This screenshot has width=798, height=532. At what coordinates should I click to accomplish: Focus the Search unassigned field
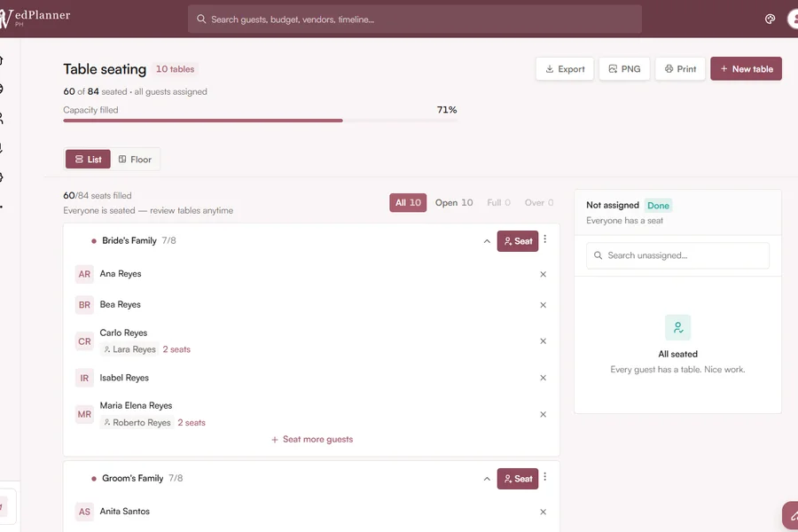678,255
